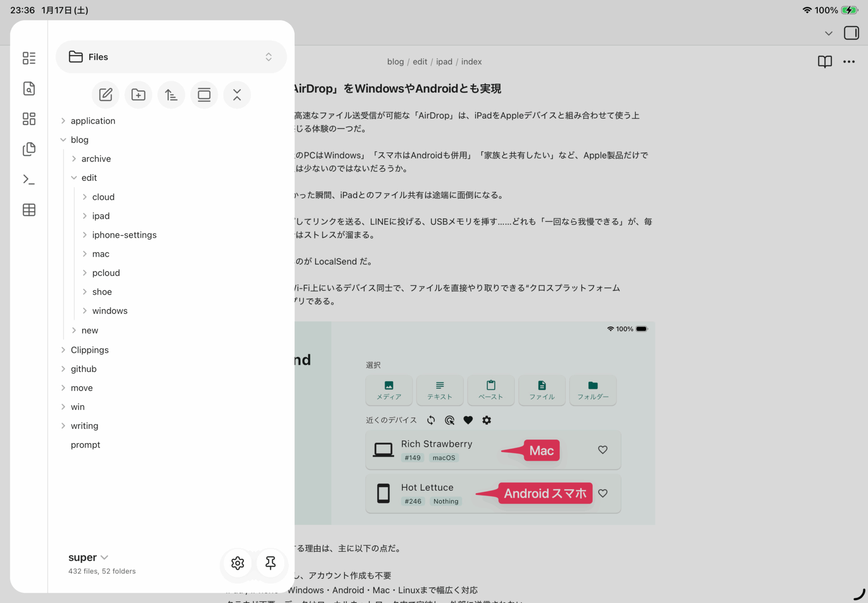Toggle the right sidebar panel
This screenshot has width=868, height=603.
pos(851,33)
